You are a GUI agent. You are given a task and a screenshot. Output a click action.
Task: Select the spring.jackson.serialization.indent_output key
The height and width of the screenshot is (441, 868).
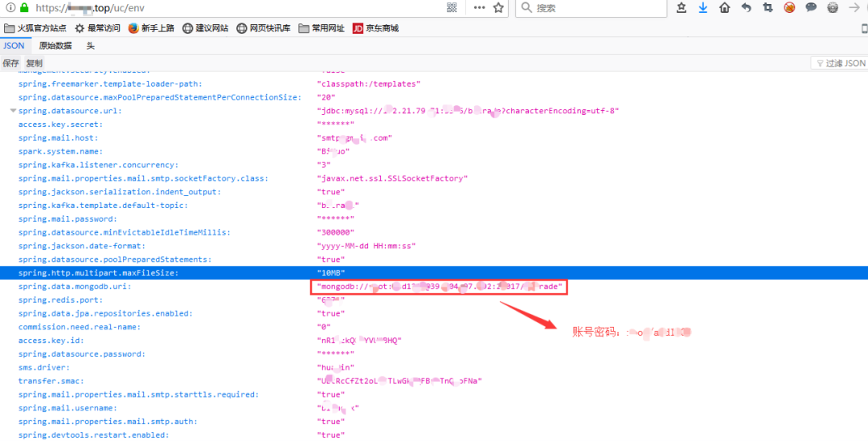point(120,191)
